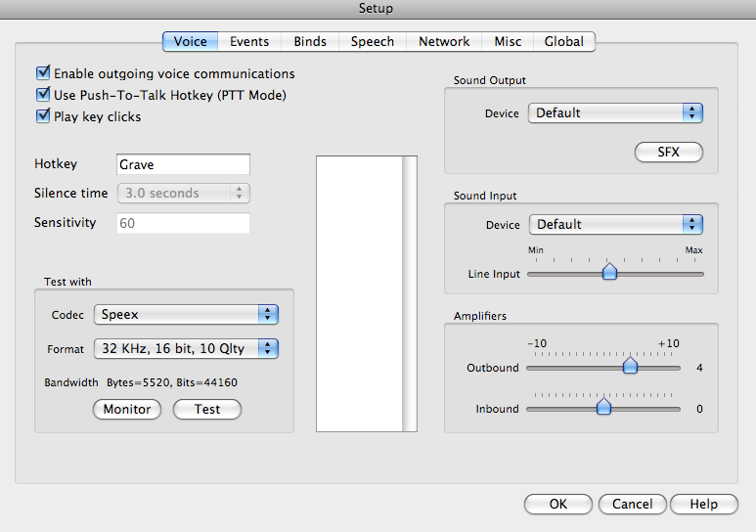756x532 pixels.
Task: Uncheck Play key clicks option
Action: pyautogui.click(x=43, y=116)
